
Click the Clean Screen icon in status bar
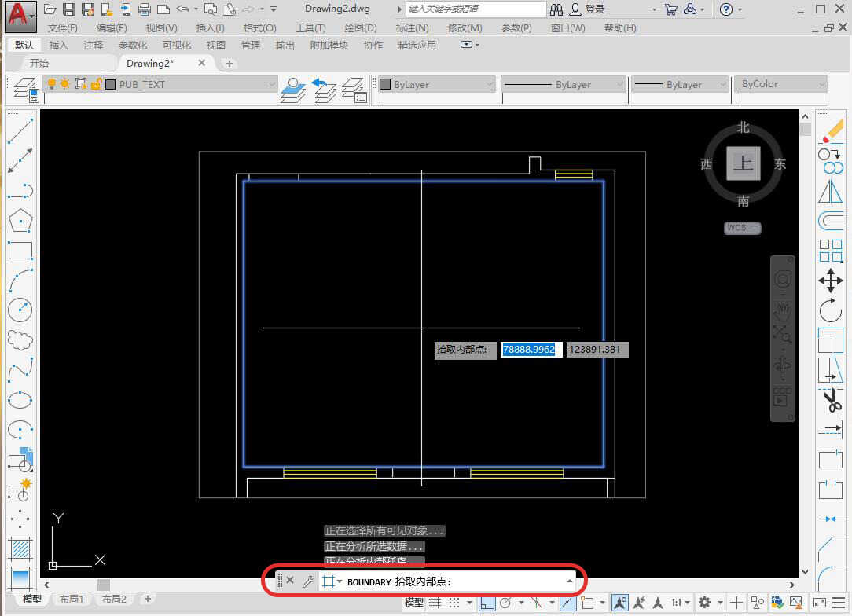click(819, 603)
